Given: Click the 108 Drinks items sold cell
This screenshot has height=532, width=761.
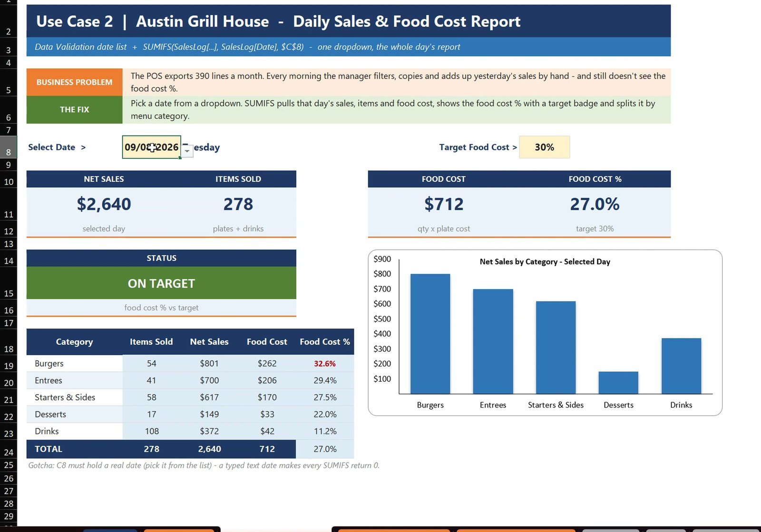Looking at the screenshot, I should [x=152, y=431].
